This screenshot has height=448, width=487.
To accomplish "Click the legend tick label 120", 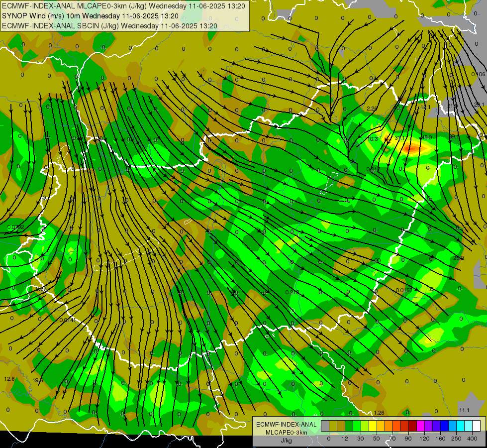I will tap(424, 439).
